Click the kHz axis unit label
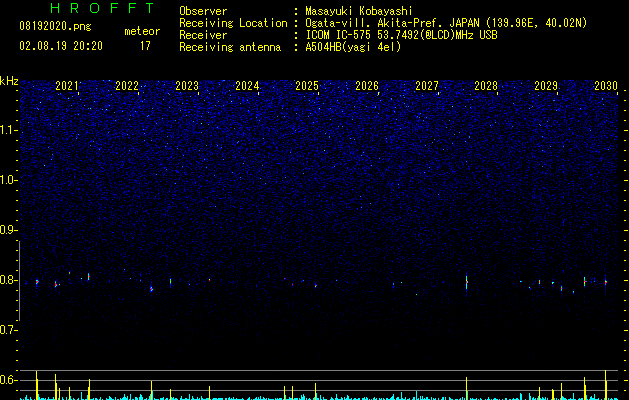629x400 pixels. [x=9, y=81]
